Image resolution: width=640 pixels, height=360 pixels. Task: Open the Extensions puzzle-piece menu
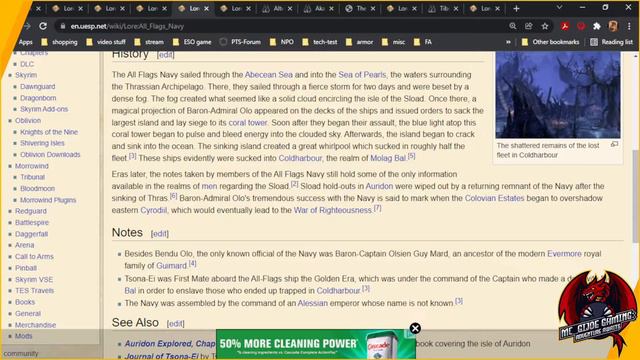(x=597, y=26)
